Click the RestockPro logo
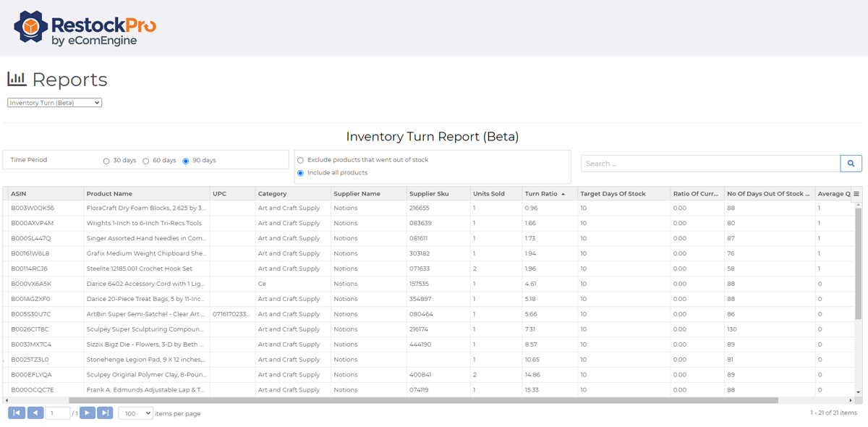 pos(85,28)
